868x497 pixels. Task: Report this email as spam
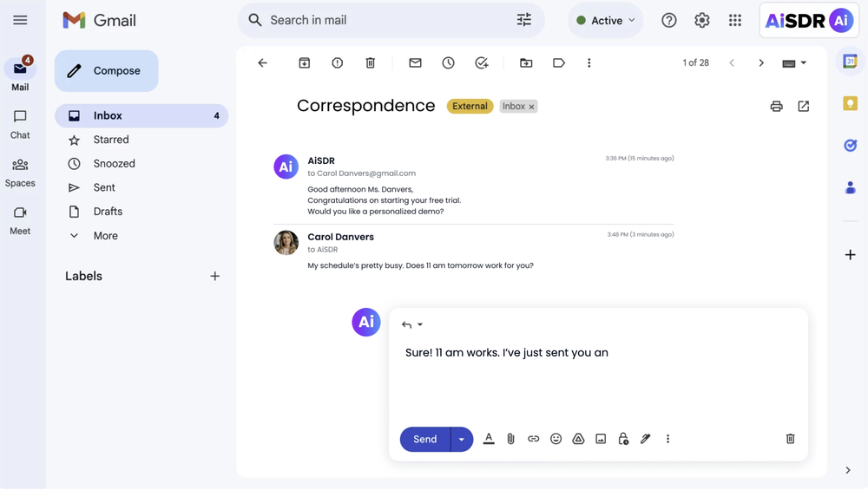click(x=337, y=63)
